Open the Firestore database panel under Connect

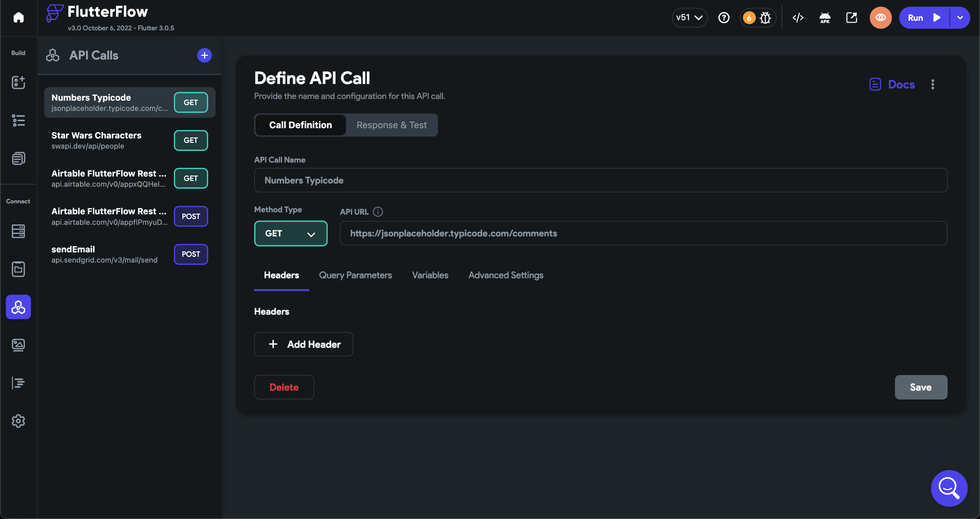click(x=18, y=231)
